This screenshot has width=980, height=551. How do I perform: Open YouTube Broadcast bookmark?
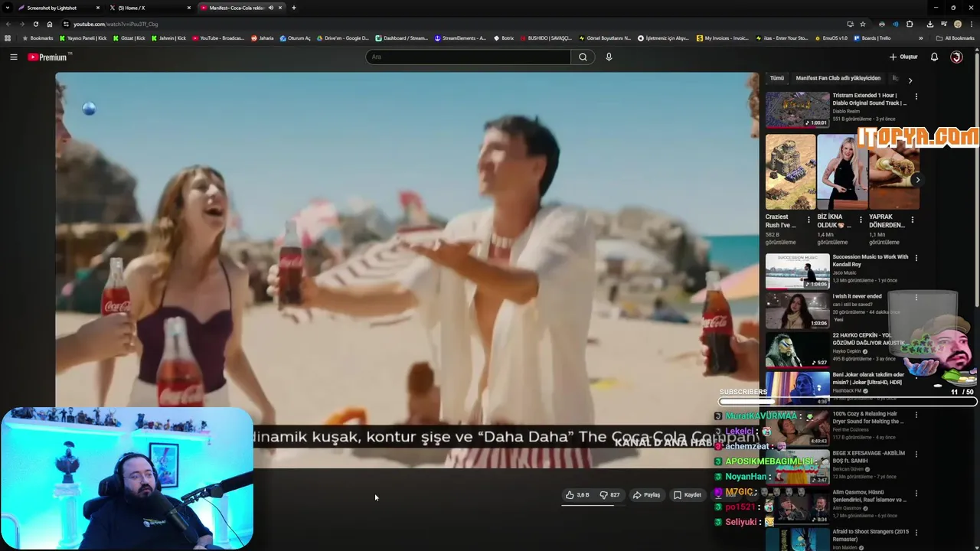(x=218, y=38)
